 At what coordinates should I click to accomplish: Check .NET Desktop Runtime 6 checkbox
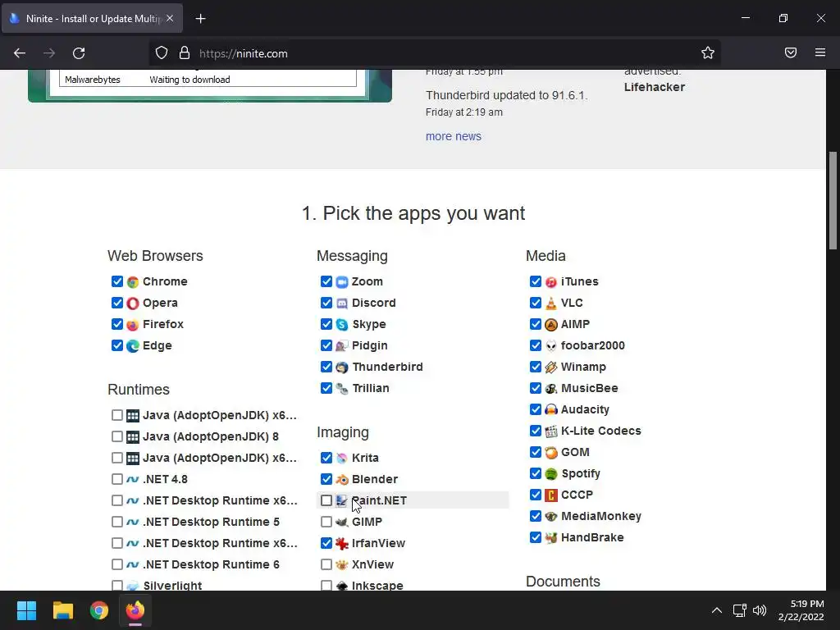pyautogui.click(x=117, y=564)
